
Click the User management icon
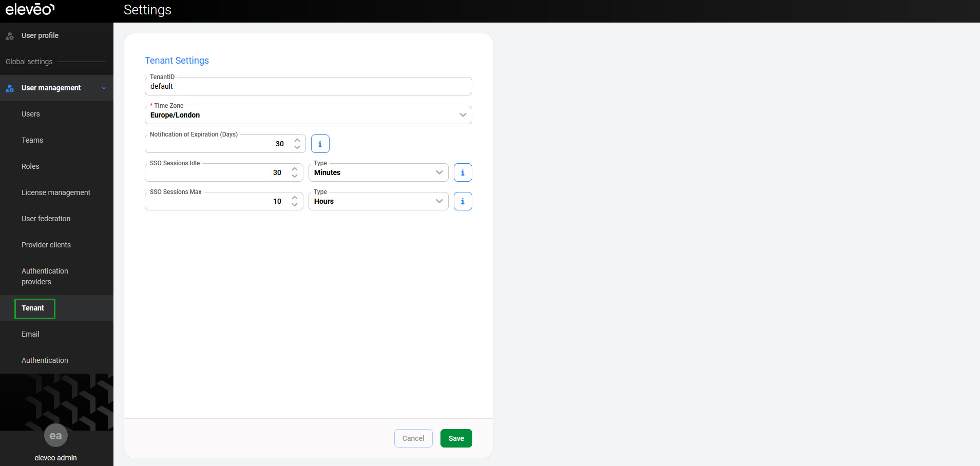coord(10,88)
